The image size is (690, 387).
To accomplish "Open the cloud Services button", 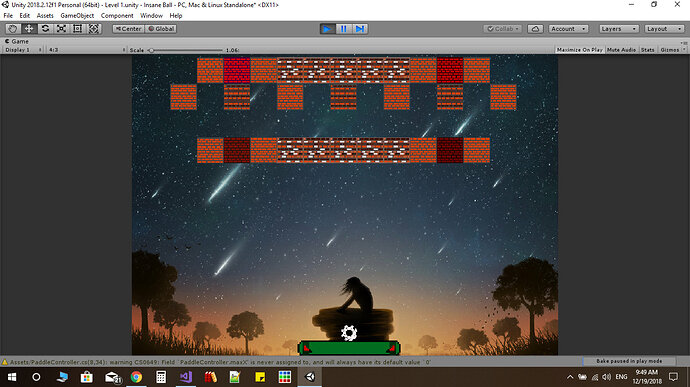I will point(535,29).
